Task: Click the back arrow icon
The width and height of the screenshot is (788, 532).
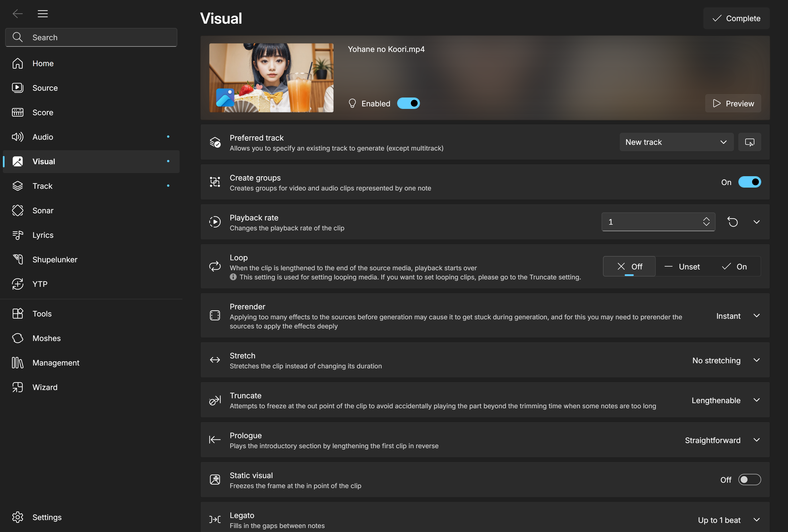Action: [17, 14]
